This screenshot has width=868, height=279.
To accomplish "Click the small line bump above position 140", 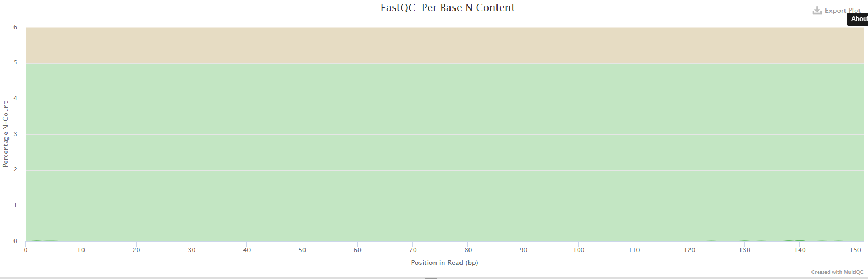I will [x=800, y=240].
